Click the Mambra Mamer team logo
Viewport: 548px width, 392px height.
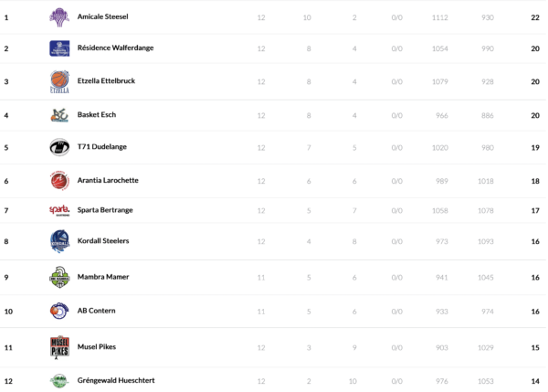(x=59, y=276)
